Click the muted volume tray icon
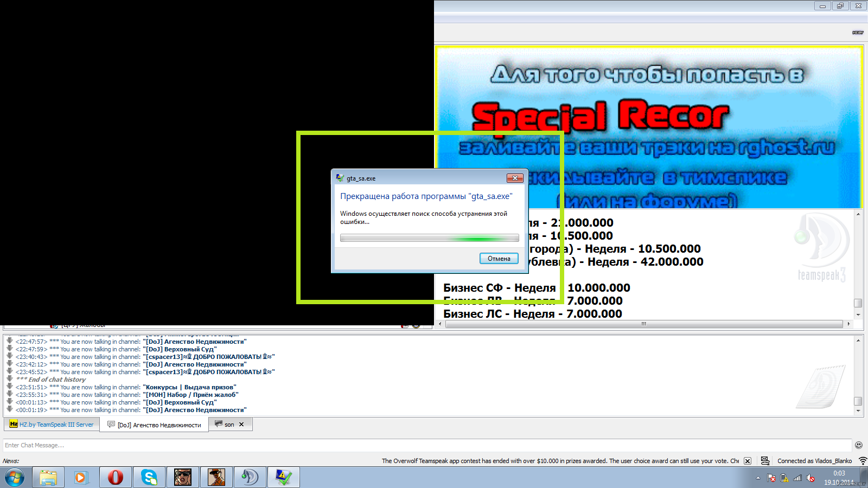Image resolution: width=868 pixels, height=488 pixels. tap(810, 478)
